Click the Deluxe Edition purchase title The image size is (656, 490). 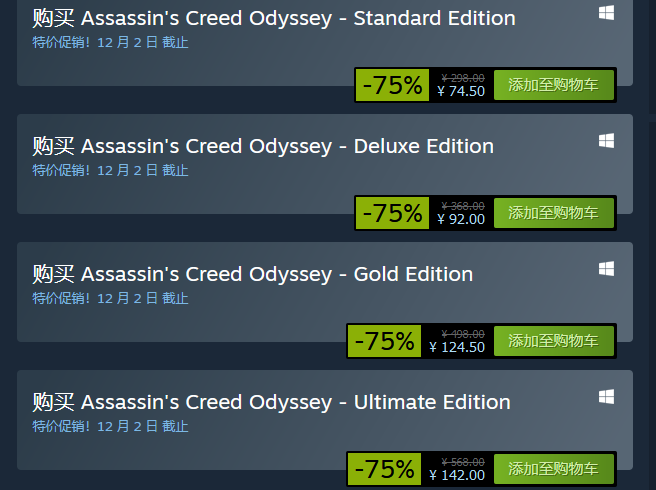[x=263, y=146]
